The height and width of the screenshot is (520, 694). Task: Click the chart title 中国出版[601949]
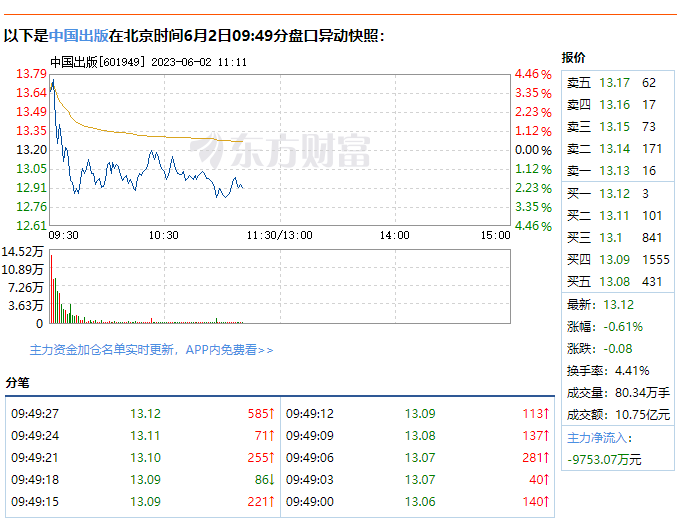pyautogui.click(x=97, y=62)
